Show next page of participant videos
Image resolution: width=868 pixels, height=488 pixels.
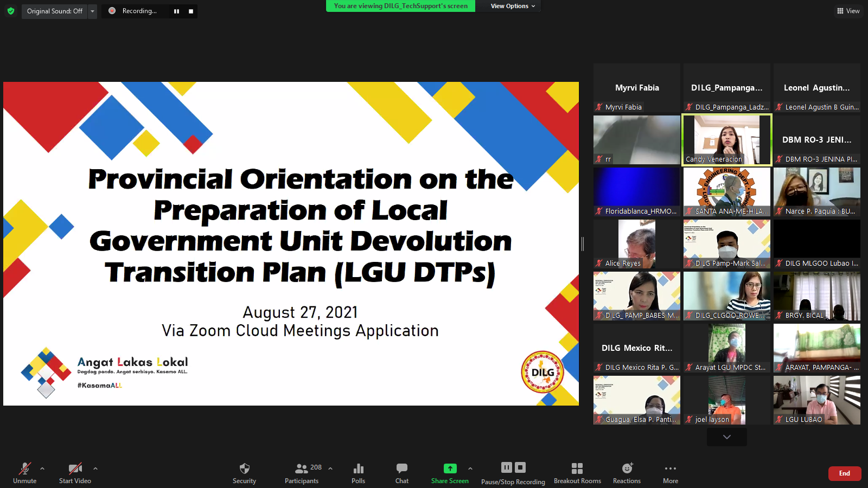pos(727,437)
